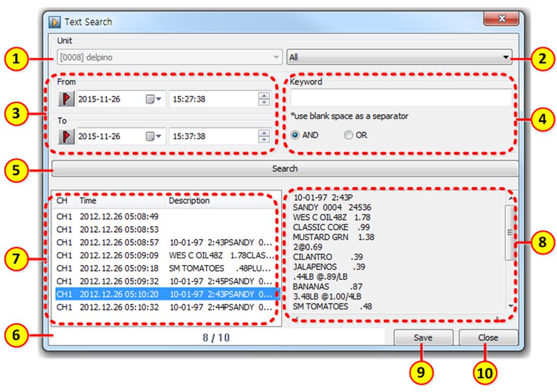This screenshot has height=392, width=557.
Task: Open the From date calendar picker
Action: coord(154,99)
